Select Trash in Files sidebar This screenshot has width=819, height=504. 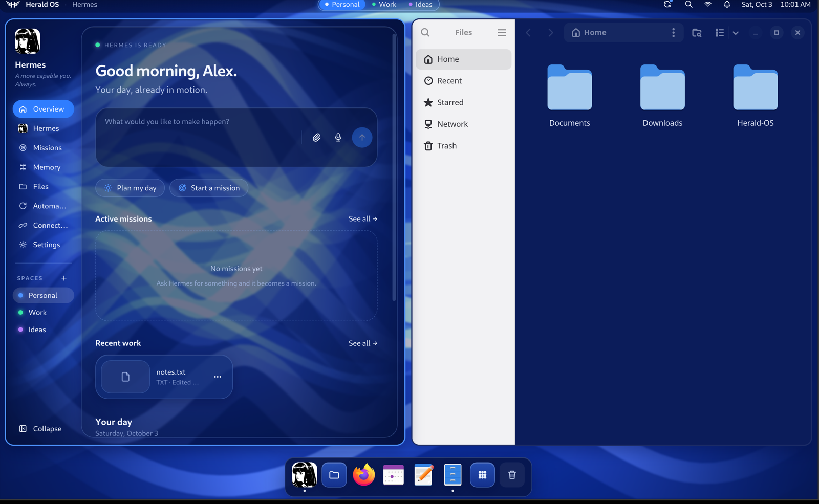coord(463,146)
